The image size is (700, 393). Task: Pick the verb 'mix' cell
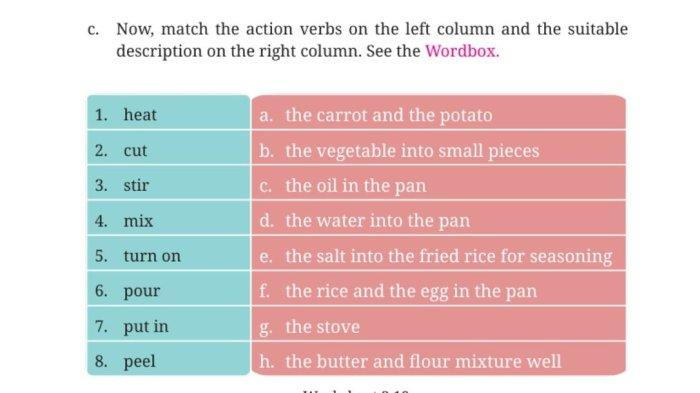(x=168, y=218)
